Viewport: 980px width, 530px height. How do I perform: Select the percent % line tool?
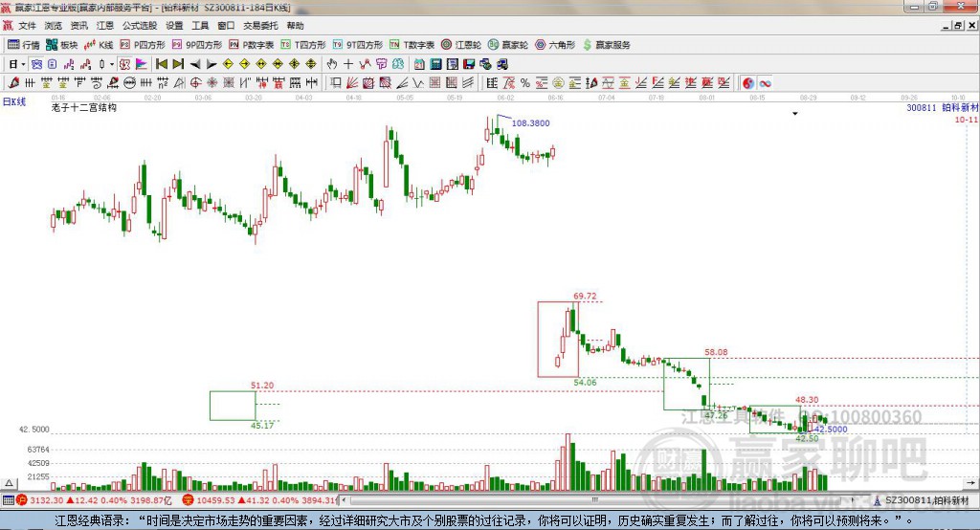[x=525, y=82]
